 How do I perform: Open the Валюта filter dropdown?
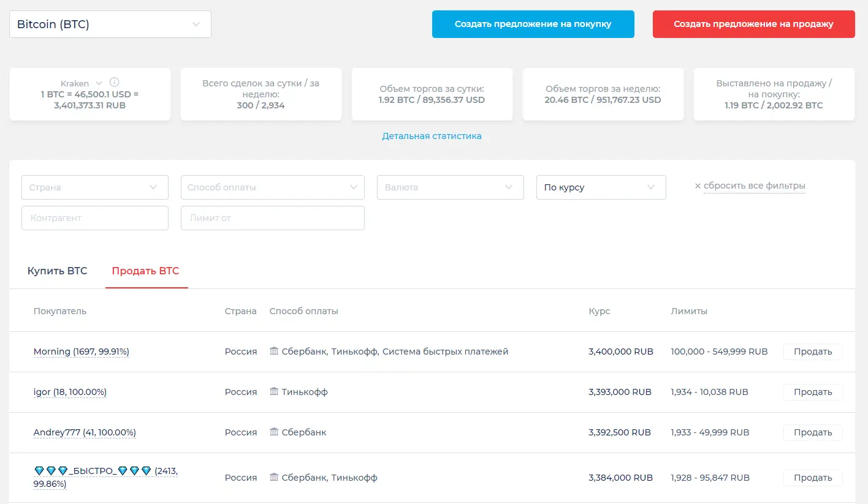[451, 187]
